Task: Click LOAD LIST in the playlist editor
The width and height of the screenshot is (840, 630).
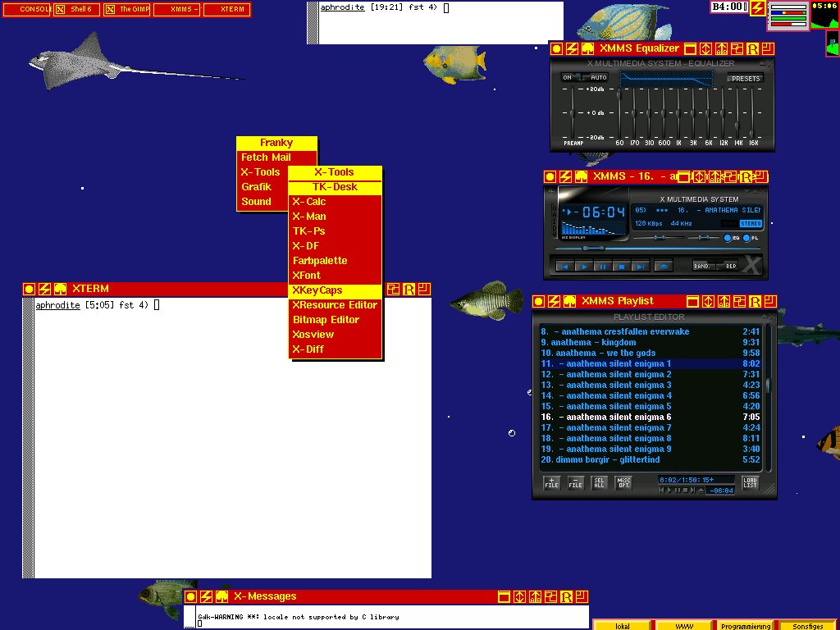Action: click(x=750, y=482)
